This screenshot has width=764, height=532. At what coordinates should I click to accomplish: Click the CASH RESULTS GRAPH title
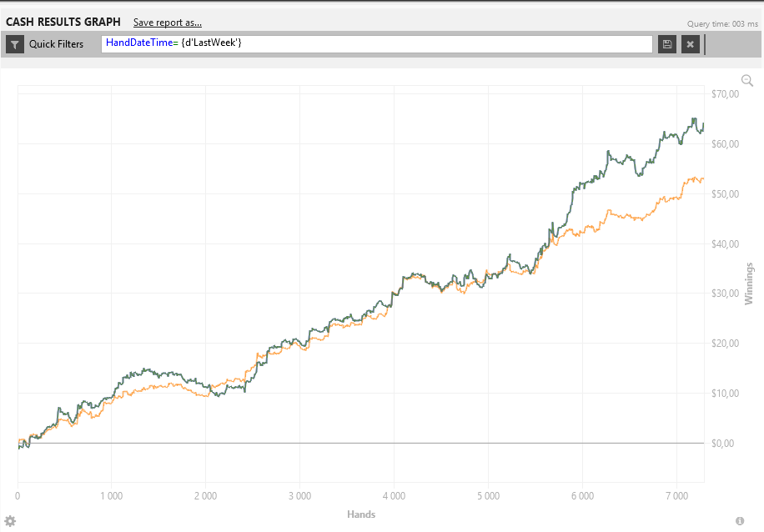(x=63, y=22)
